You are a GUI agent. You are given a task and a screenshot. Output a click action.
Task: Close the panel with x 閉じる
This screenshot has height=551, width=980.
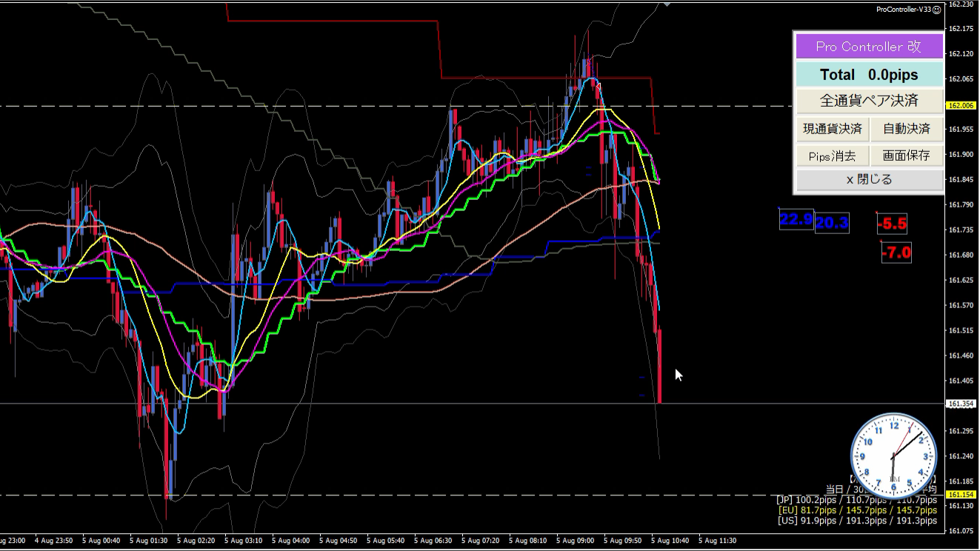(x=869, y=179)
